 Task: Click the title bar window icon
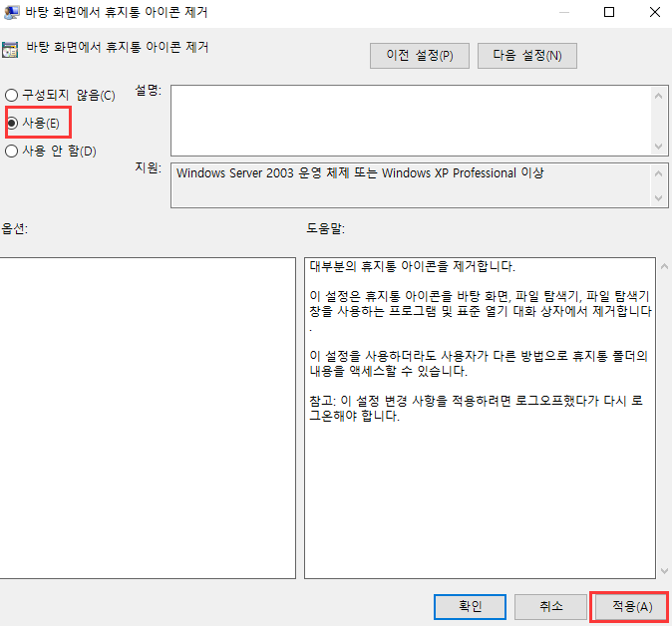pyautogui.click(x=11, y=12)
